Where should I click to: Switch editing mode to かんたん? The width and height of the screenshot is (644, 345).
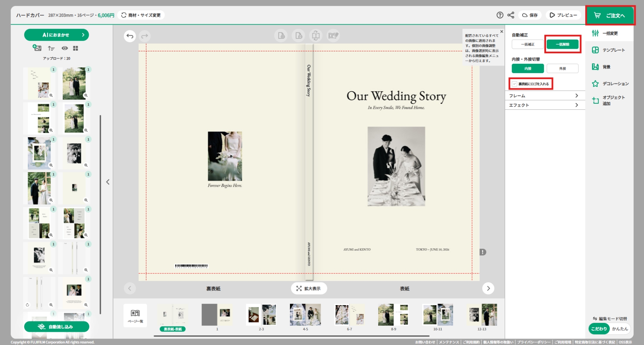(620, 329)
